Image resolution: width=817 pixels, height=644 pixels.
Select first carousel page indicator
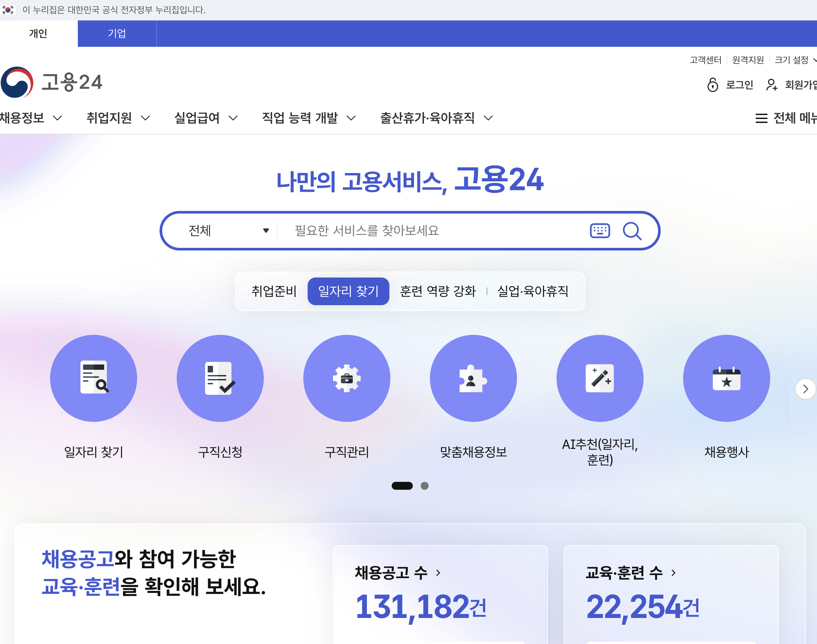[402, 486]
